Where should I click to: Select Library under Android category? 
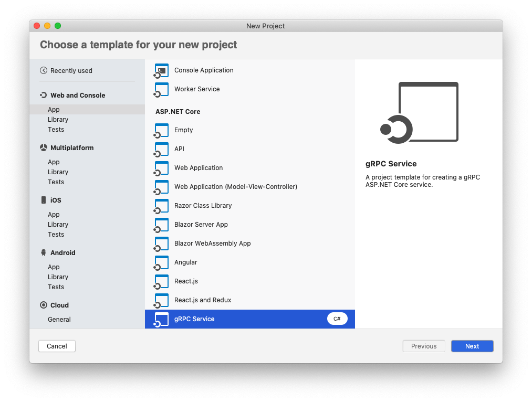(58, 277)
